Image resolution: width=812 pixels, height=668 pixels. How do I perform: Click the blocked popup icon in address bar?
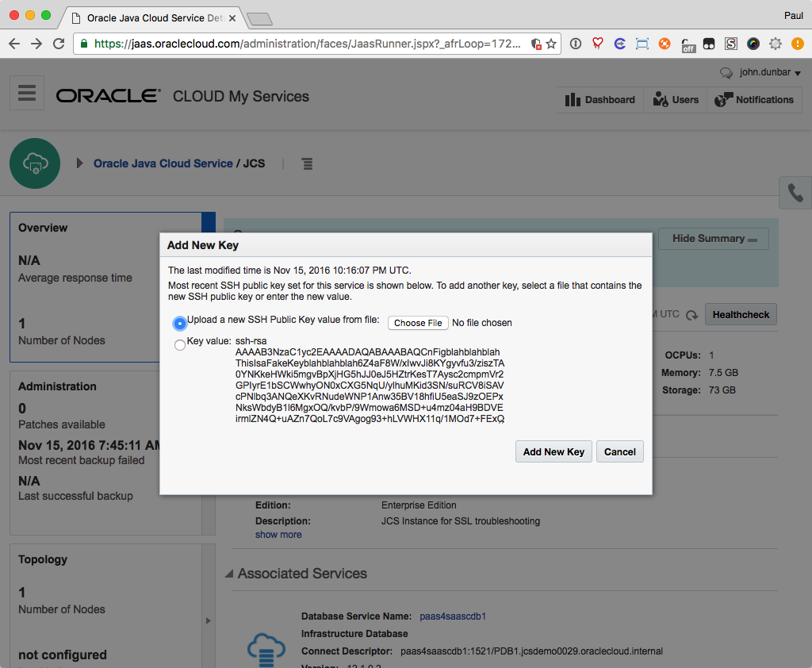pos(536,44)
